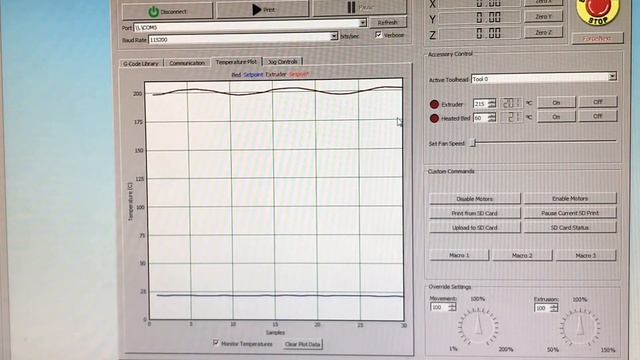Toggle the Verbose checkbox
Viewport: 640px width, 360px height.
point(378,35)
